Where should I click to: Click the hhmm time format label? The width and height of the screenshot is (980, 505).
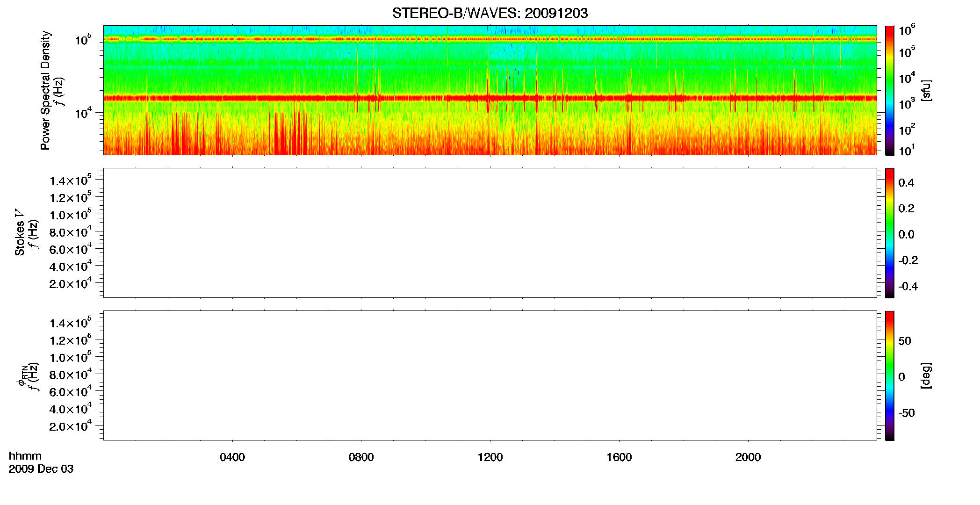point(25,456)
